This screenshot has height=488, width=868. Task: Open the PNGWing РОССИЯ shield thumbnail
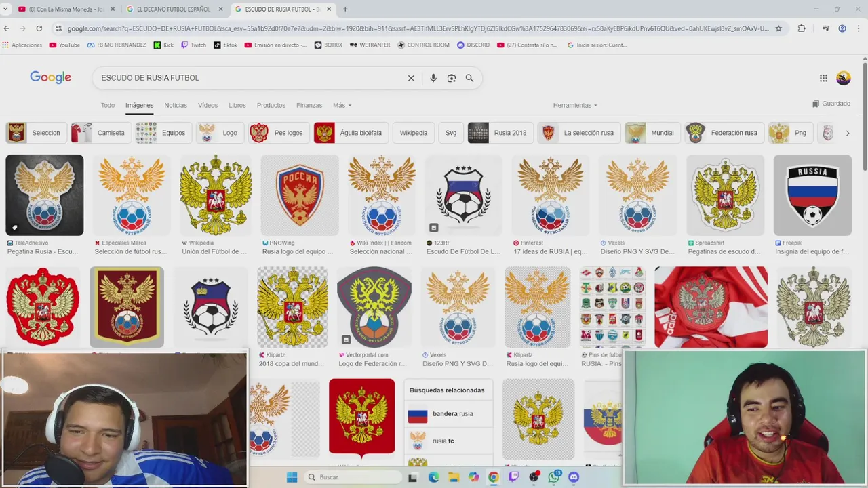point(300,195)
